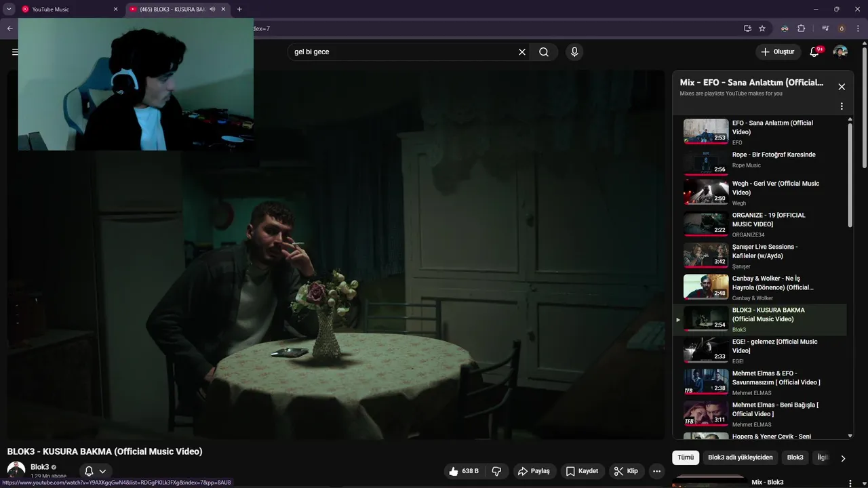Click the bearded face extension icon
Screen dimensions: 868x488
[785, 28]
